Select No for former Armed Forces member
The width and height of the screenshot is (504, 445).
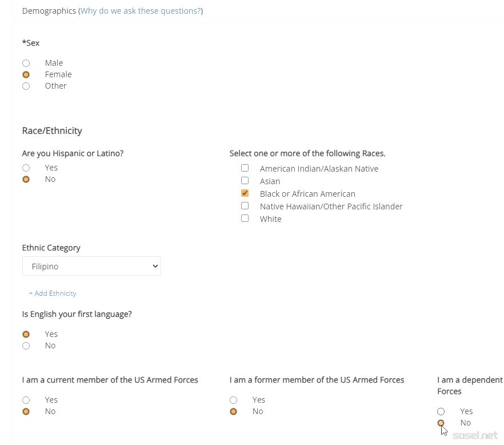pyautogui.click(x=233, y=411)
